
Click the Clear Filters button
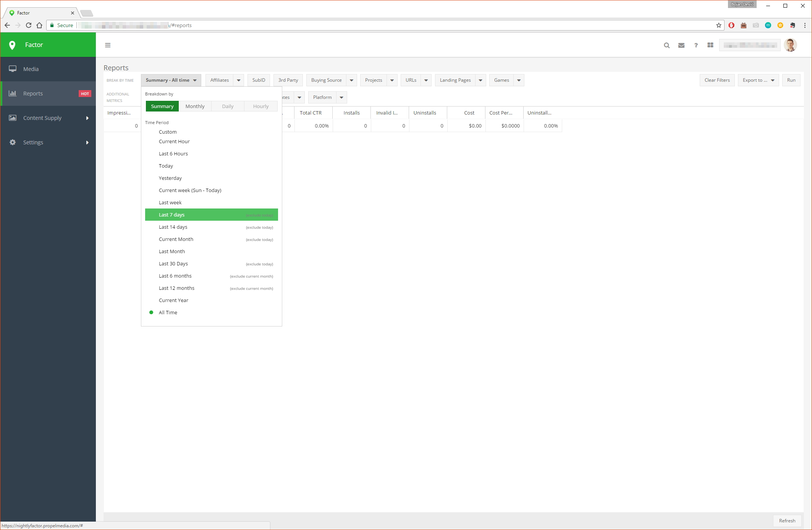717,80
